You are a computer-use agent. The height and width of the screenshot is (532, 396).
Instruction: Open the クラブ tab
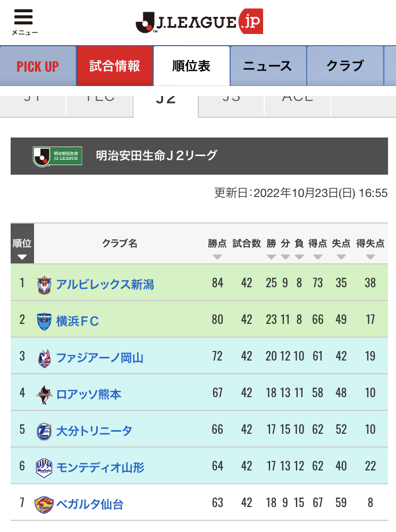(345, 66)
